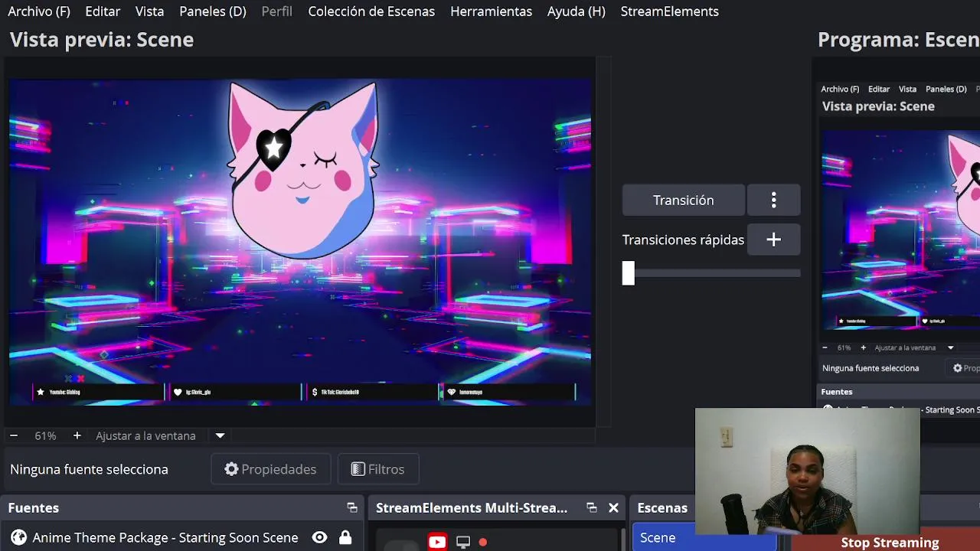The width and height of the screenshot is (980, 551).
Task: Click the gear icon on Propiedades
Action: click(x=231, y=469)
